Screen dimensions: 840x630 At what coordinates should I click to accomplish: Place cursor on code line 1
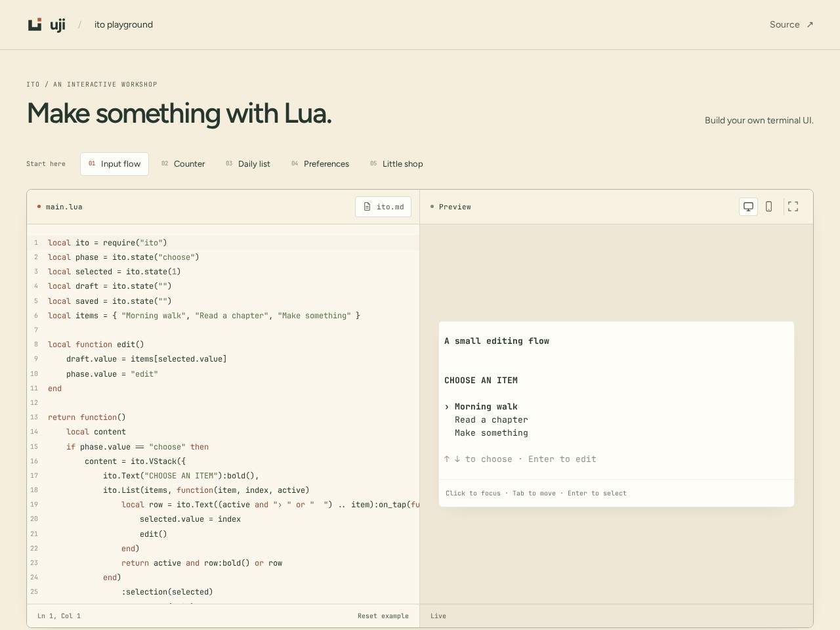(223, 243)
